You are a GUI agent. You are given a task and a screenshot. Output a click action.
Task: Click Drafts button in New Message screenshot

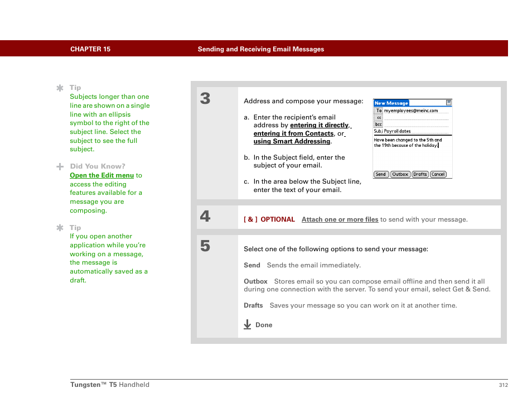pos(420,174)
